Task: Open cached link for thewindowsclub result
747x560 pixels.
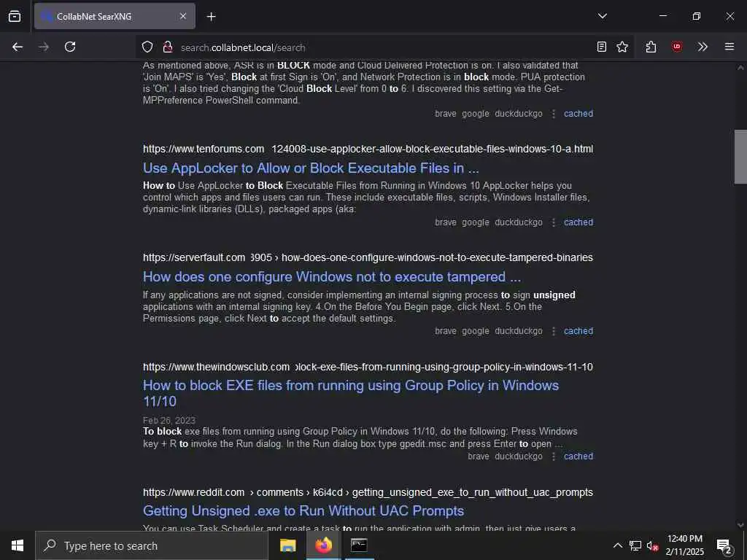Action: click(578, 456)
